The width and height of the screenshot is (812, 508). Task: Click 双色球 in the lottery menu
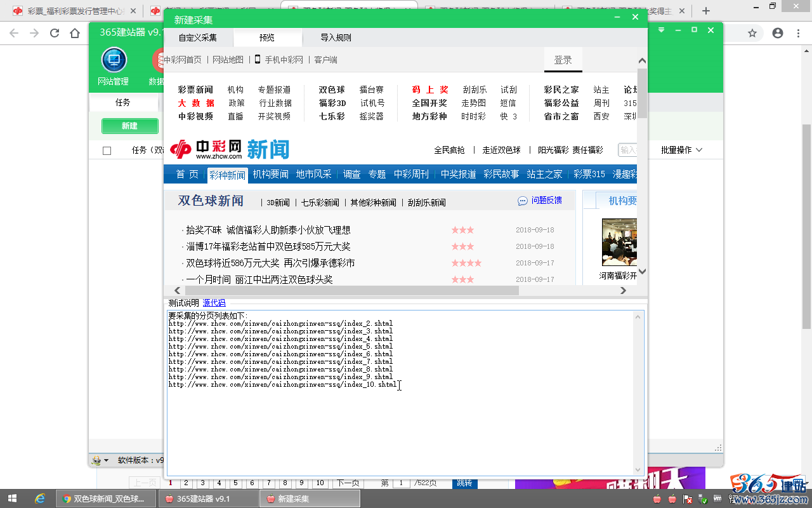click(332, 90)
